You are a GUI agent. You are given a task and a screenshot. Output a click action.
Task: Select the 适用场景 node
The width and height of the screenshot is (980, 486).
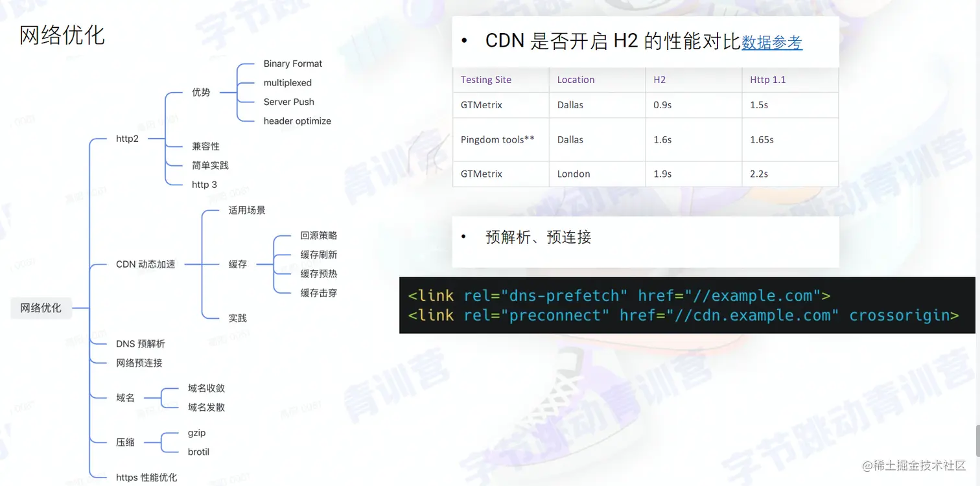coord(247,210)
